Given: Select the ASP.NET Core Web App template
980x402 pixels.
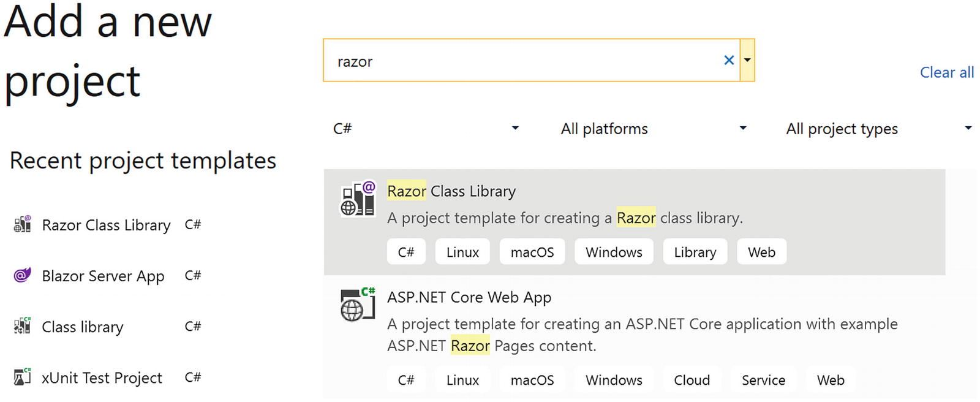Looking at the screenshot, I should click(x=469, y=297).
